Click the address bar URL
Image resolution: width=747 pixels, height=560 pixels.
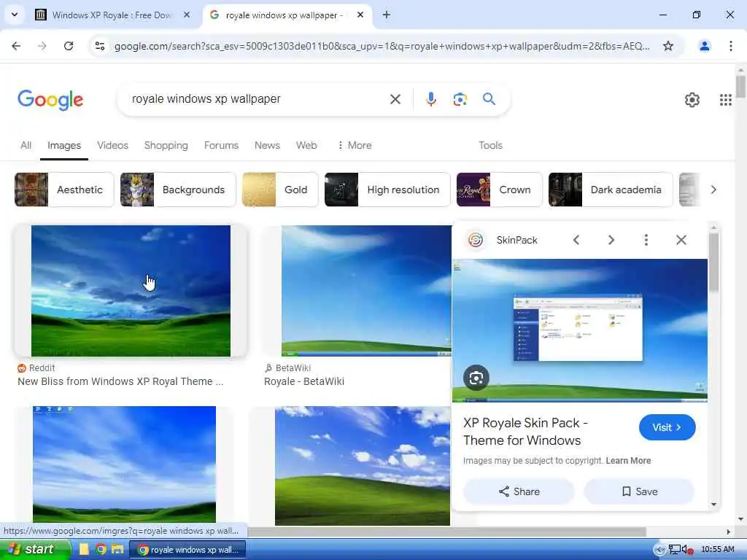tap(382, 46)
